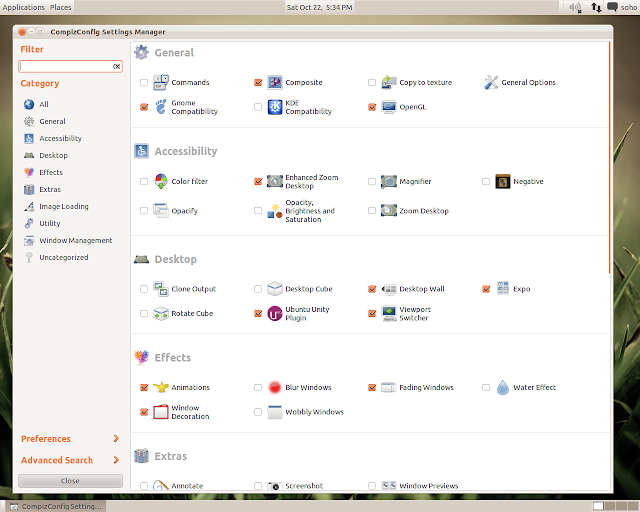Enable the Water Effect checkbox

486,387
